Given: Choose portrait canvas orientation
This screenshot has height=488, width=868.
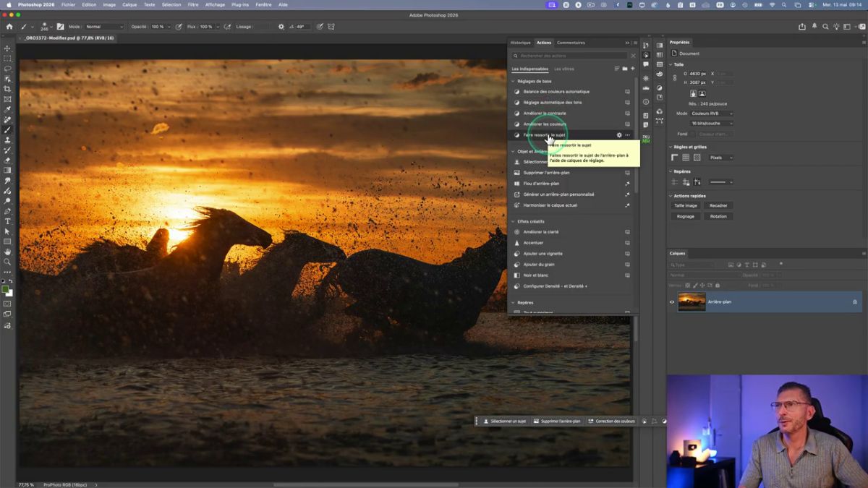Looking at the screenshot, I should click(693, 93).
